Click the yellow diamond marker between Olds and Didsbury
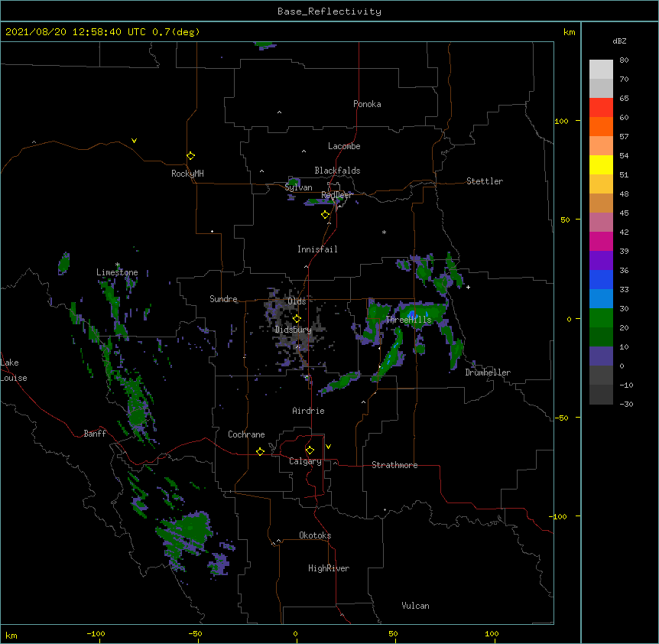This screenshot has width=659, height=644. point(297,319)
